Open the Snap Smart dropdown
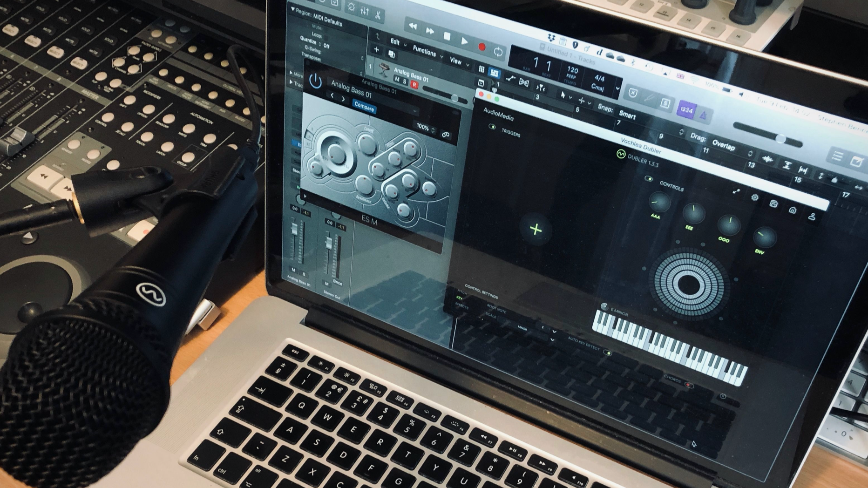 click(628, 115)
